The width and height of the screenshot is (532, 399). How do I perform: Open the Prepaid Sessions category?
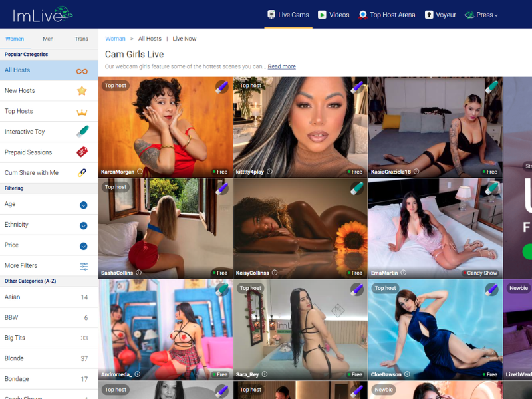49,152
